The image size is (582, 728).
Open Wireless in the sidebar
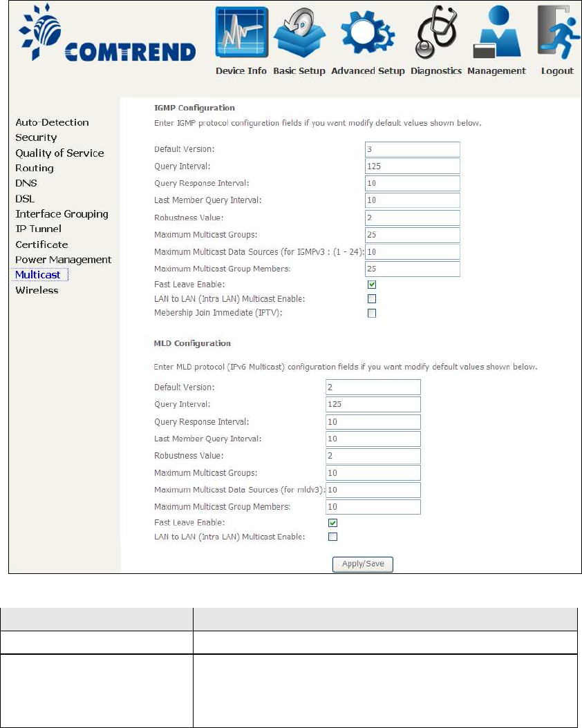coord(37,290)
